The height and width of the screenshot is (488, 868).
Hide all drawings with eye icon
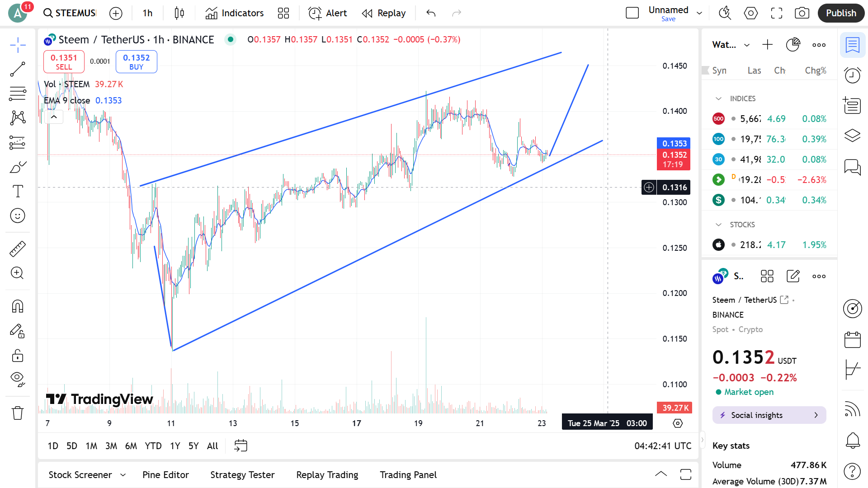18,380
